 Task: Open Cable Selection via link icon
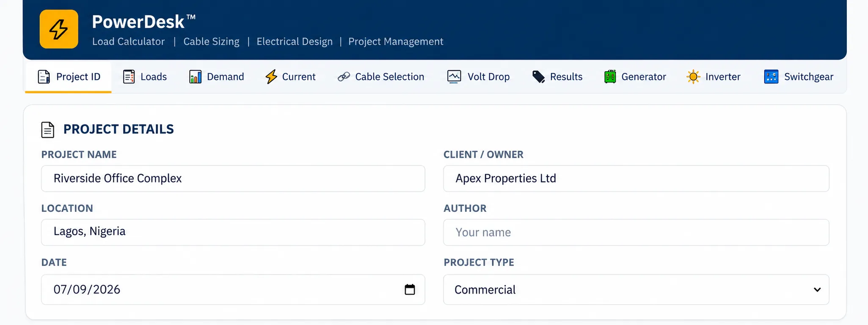click(344, 77)
